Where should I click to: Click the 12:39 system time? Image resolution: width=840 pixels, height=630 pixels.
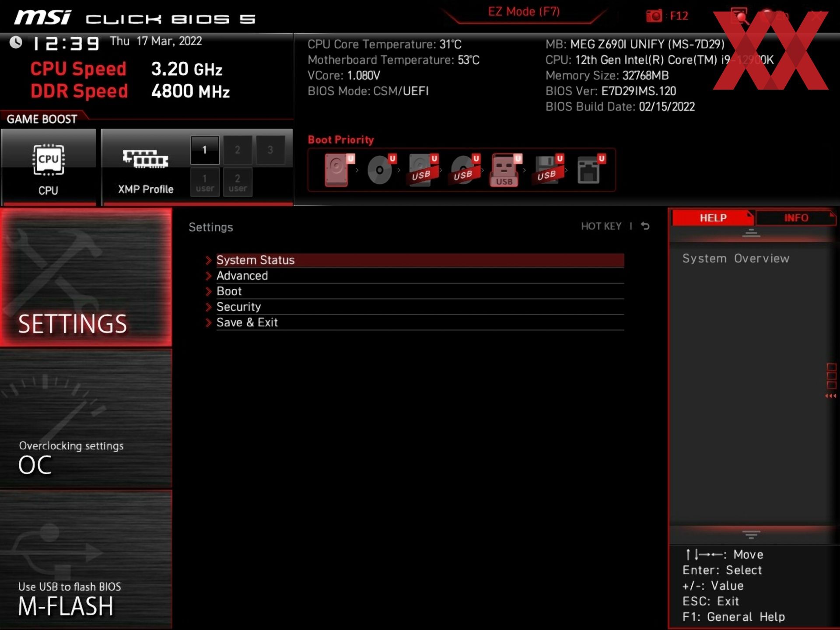[x=66, y=43]
